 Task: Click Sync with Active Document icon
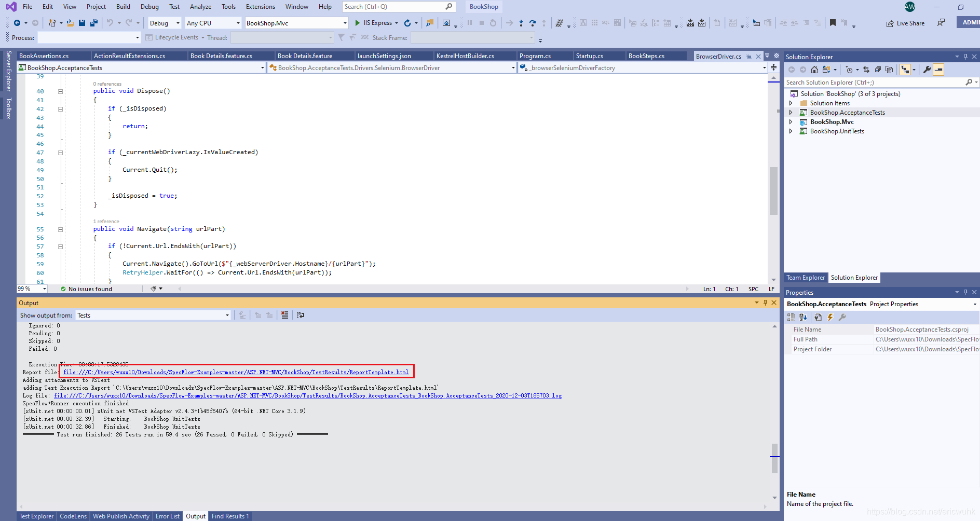pos(866,70)
